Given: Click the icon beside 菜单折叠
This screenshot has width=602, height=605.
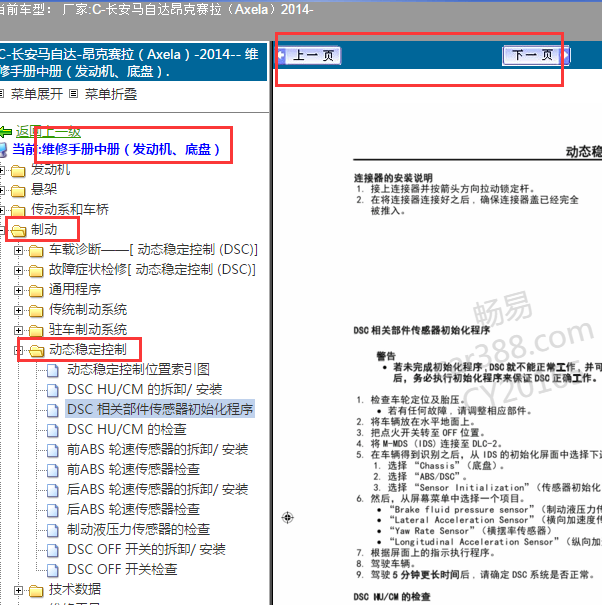Looking at the screenshot, I should pyautogui.click(x=74, y=94).
